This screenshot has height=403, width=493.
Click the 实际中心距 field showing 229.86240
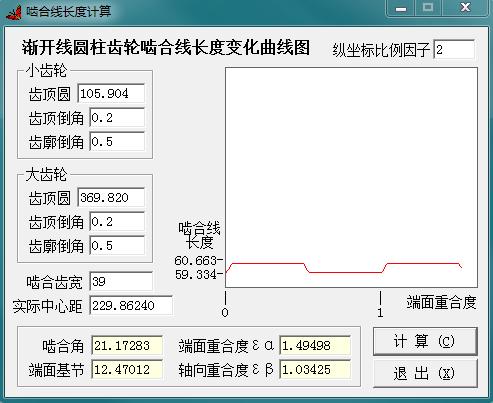tap(131, 305)
